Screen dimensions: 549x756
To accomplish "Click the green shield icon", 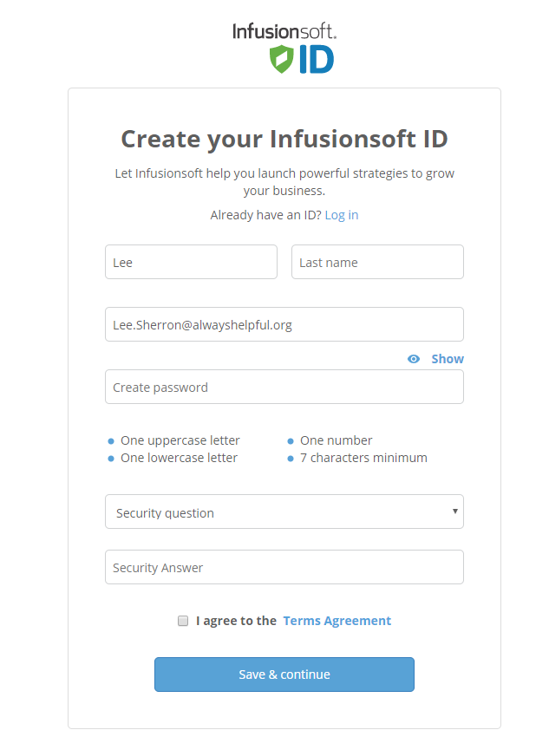I will pos(282,59).
